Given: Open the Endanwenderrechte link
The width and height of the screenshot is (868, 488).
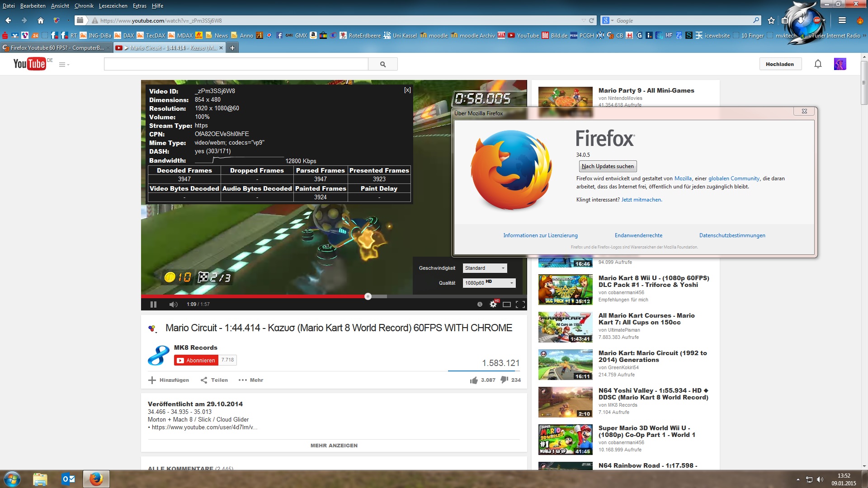Looking at the screenshot, I should tap(638, 235).
